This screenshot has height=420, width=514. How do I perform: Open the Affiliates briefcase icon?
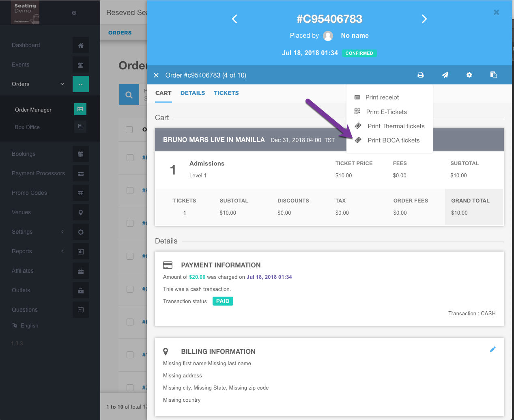(x=81, y=271)
